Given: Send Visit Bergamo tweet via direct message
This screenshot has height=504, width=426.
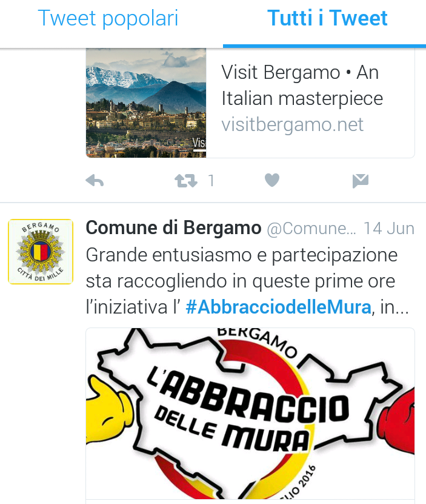Looking at the screenshot, I should [x=361, y=181].
